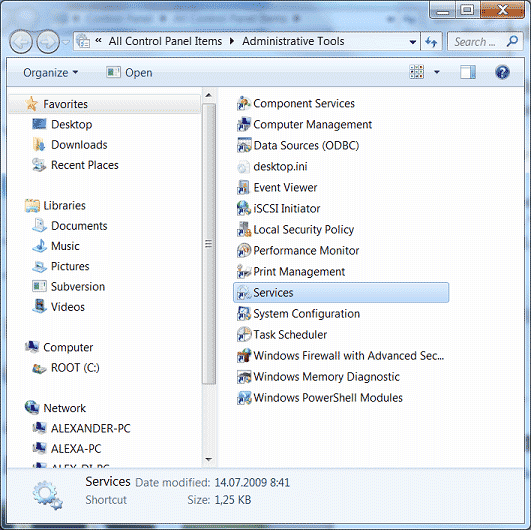Select Subversion library

78,287
